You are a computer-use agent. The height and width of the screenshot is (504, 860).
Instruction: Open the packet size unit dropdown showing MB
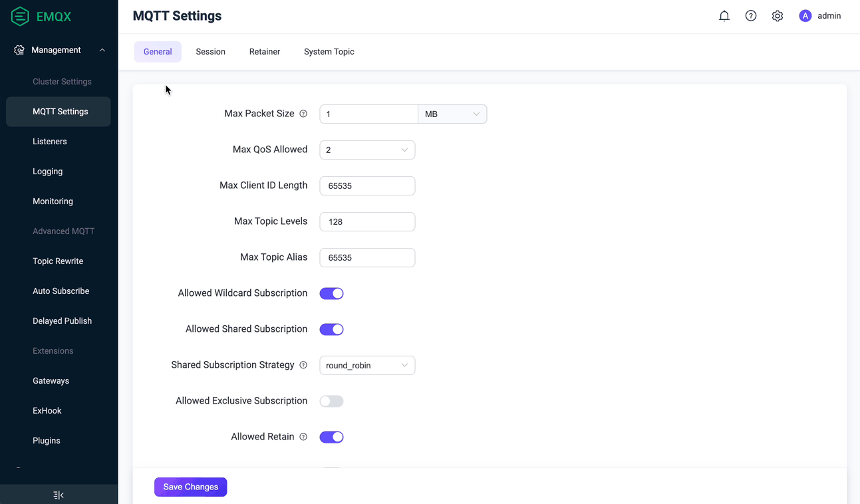click(x=452, y=114)
